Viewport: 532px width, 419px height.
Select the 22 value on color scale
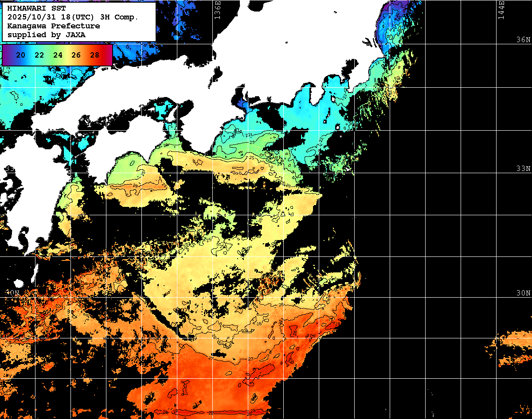[39, 55]
